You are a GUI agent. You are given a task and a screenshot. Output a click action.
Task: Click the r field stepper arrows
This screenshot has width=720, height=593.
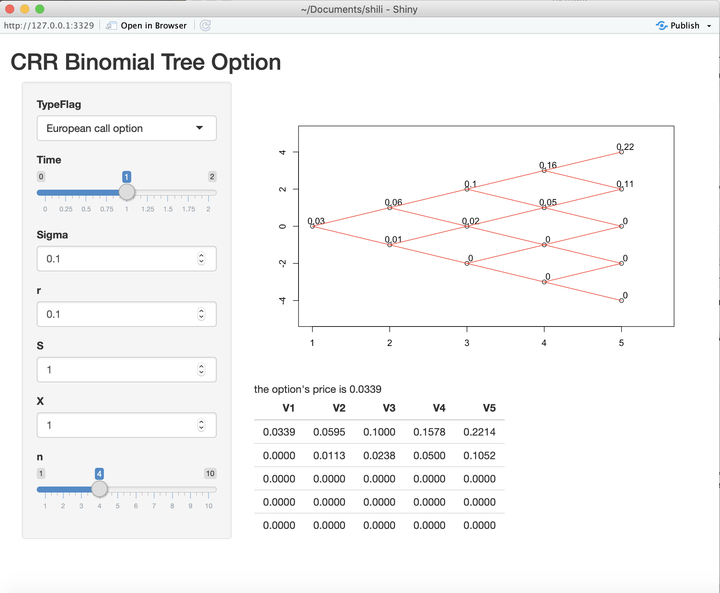(x=202, y=314)
